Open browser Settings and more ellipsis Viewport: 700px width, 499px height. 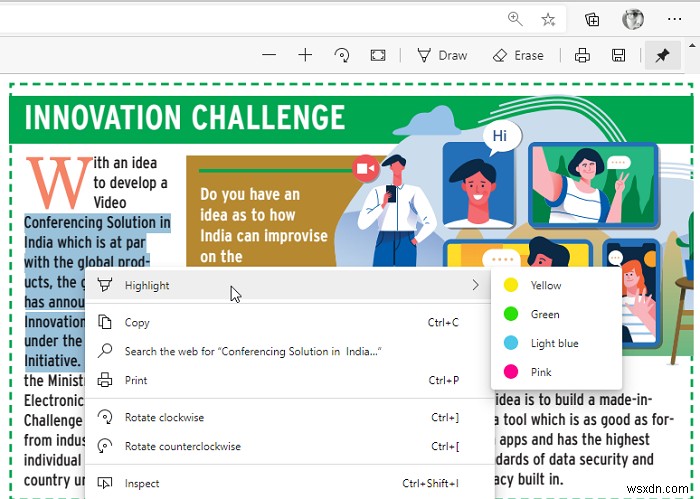[x=674, y=19]
